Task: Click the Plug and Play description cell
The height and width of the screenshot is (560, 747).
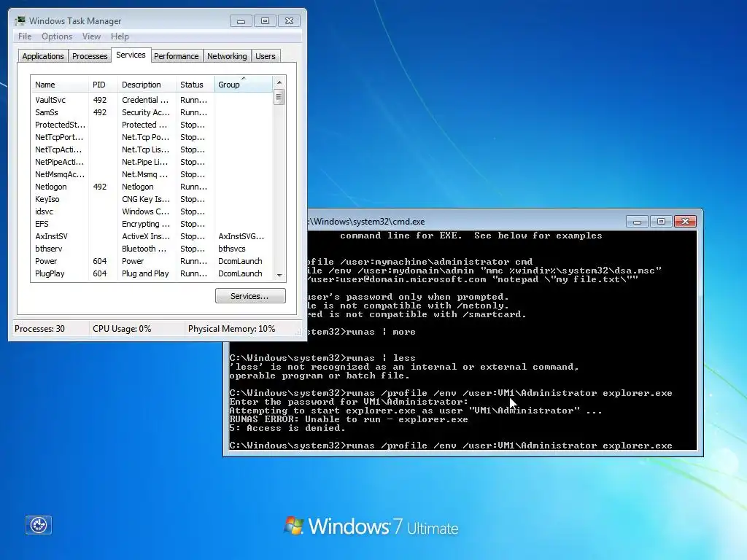Action: point(145,273)
